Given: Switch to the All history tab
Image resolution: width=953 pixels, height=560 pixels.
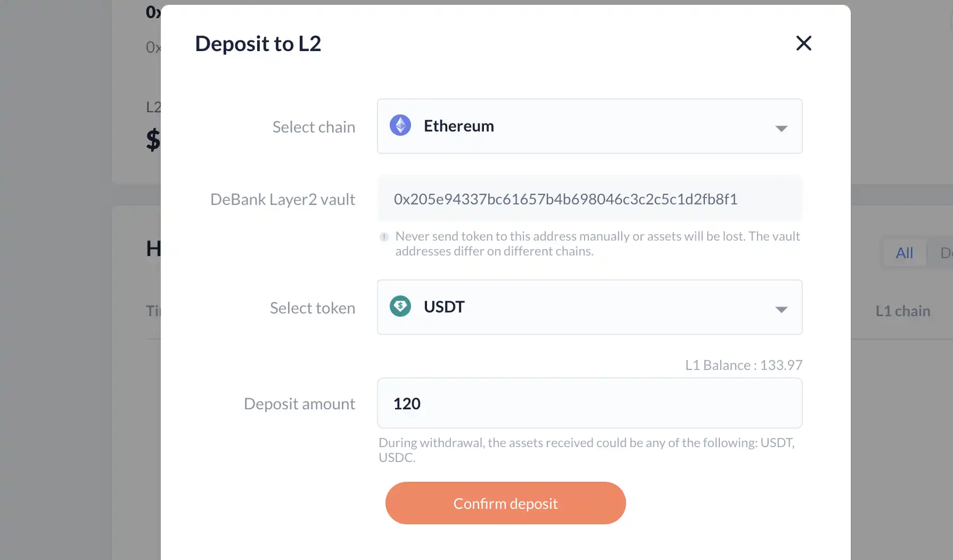Looking at the screenshot, I should point(904,253).
